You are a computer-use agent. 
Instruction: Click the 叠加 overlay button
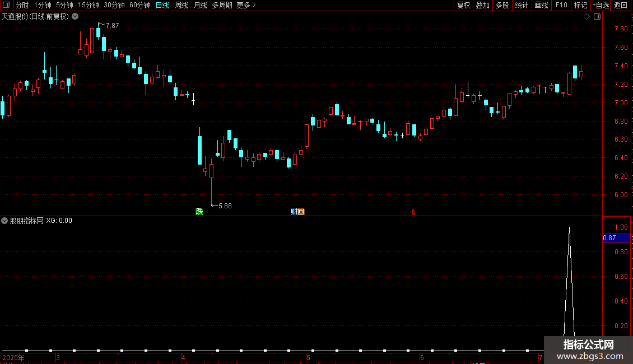[482, 5]
